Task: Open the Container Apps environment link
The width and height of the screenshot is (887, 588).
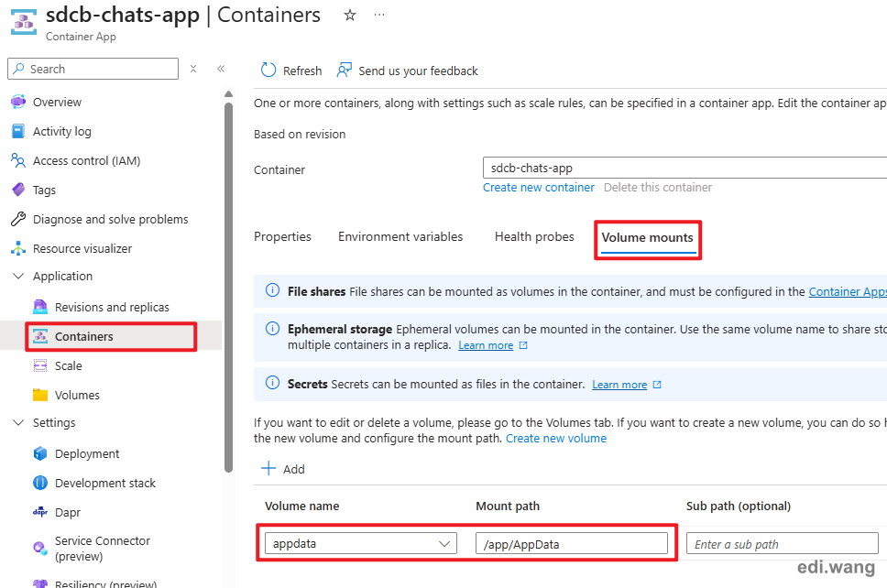Action: point(848,292)
